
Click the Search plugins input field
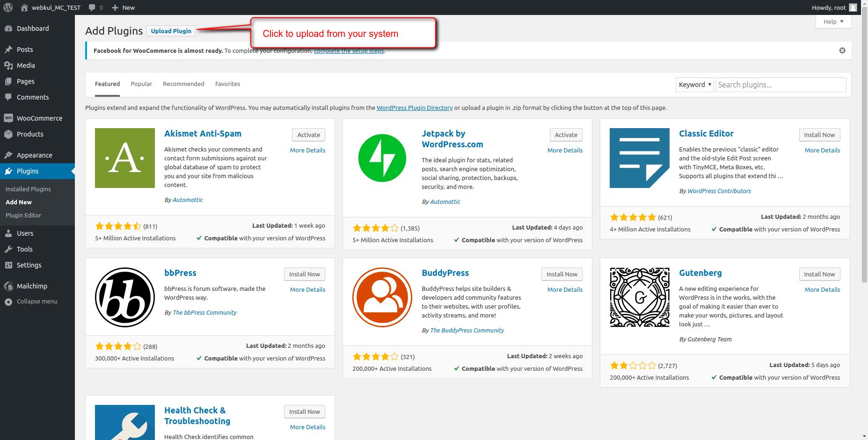(780, 85)
